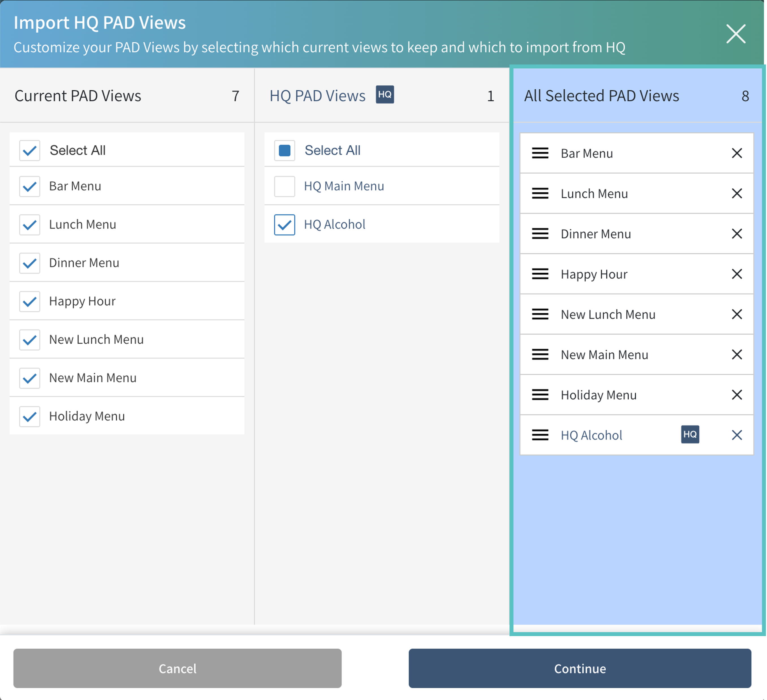
Task: Remove Bar Menu from selected views
Action: tap(736, 153)
